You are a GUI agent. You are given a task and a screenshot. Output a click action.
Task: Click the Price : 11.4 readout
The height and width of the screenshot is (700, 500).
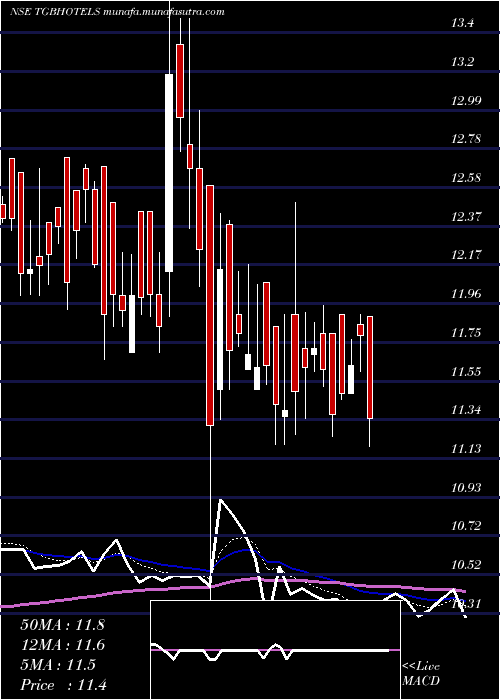coord(63,685)
